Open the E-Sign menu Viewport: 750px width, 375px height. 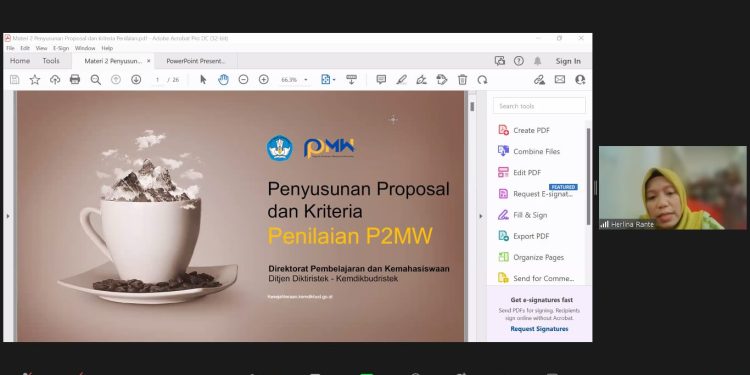coord(61,48)
